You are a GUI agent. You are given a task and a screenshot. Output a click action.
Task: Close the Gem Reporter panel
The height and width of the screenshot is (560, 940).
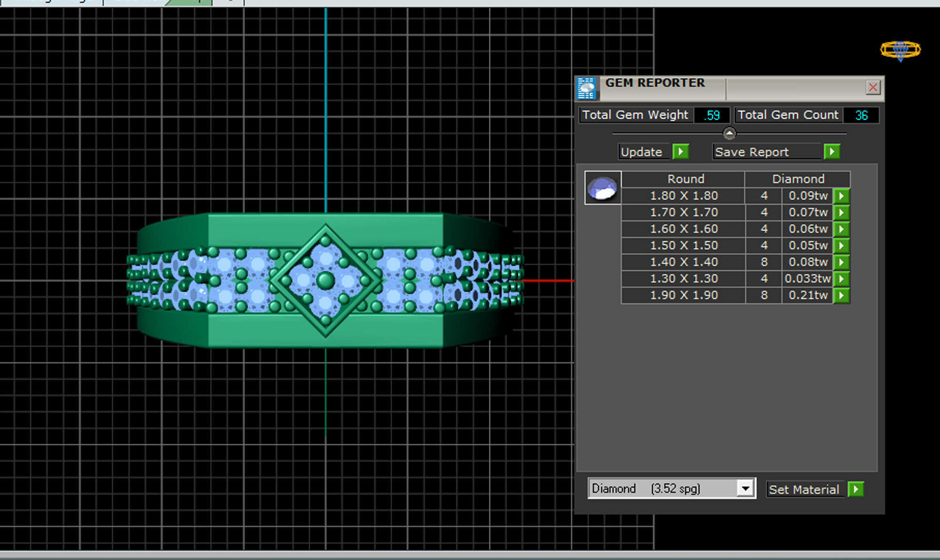(x=873, y=87)
